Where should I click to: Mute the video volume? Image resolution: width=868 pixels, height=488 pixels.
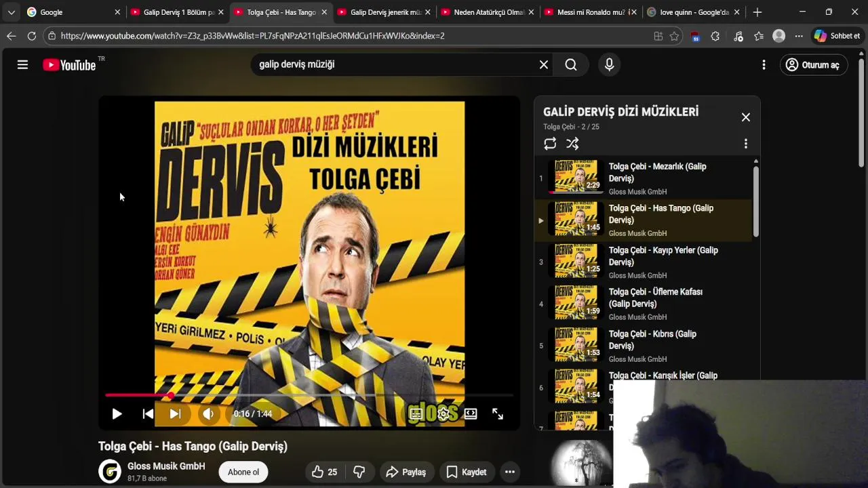pos(208,413)
